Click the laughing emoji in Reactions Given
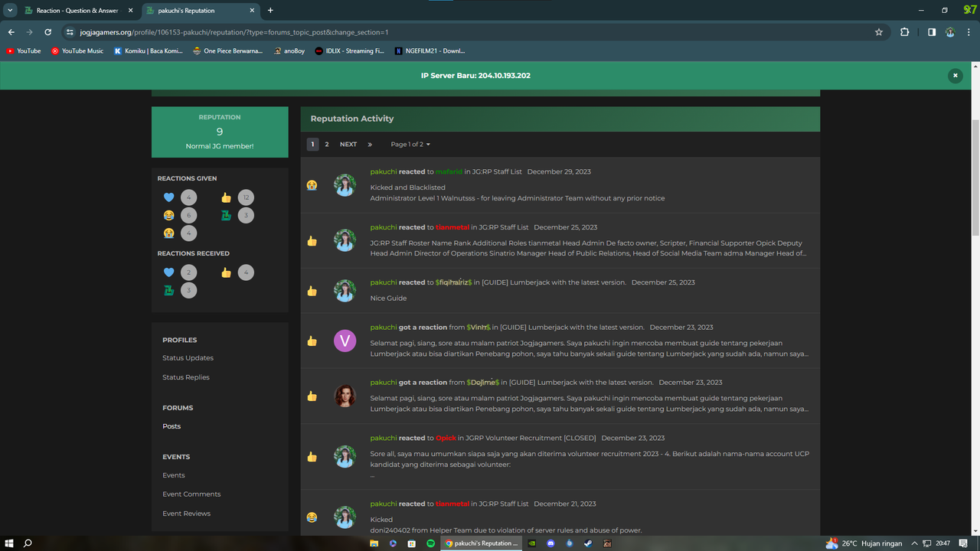Screen dimensions: 980x551 click(168, 215)
